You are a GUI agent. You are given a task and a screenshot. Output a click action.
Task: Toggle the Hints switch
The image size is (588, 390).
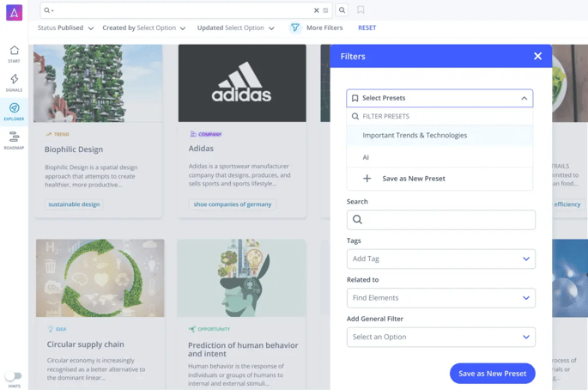(x=13, y=375)
